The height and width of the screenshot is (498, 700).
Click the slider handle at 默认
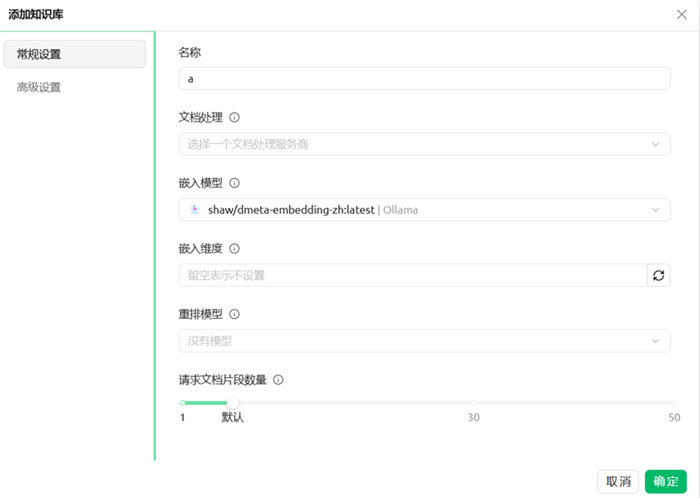pos(233,403)
